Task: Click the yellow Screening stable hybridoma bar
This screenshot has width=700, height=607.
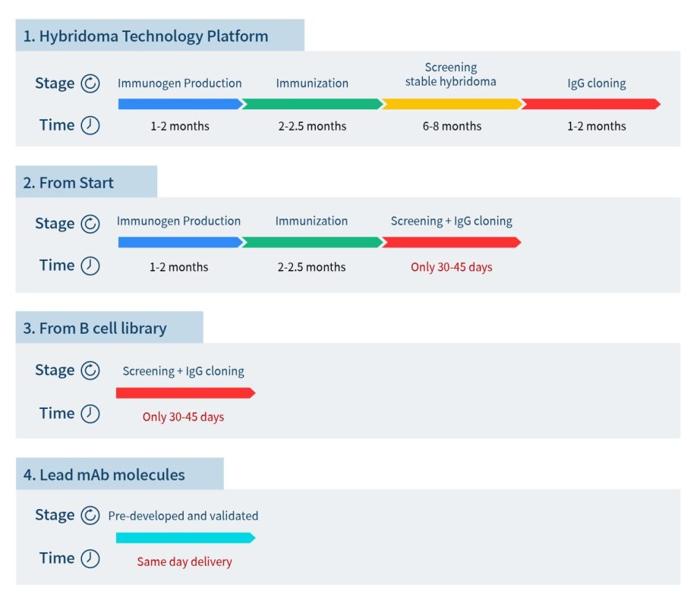Action: [x=452, y=104]
